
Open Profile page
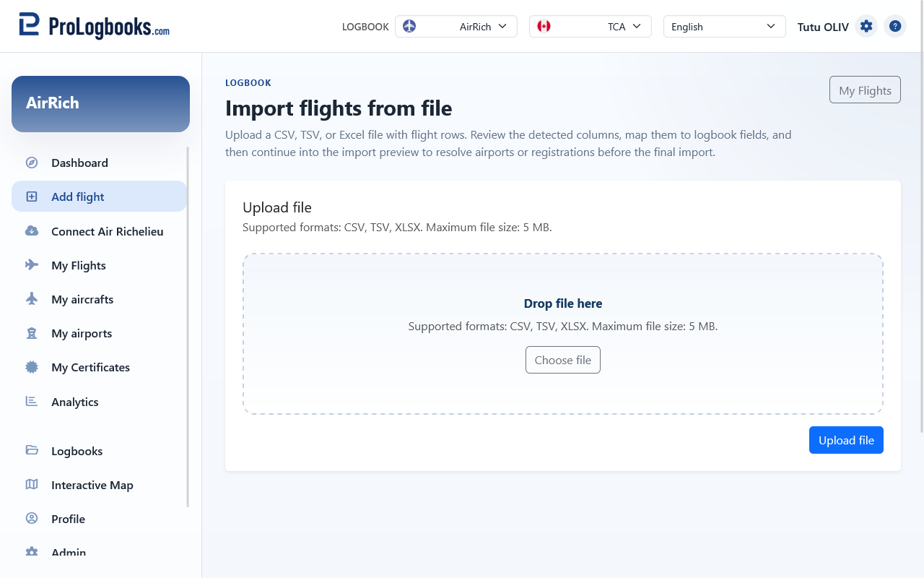click(x=99, y=519)
